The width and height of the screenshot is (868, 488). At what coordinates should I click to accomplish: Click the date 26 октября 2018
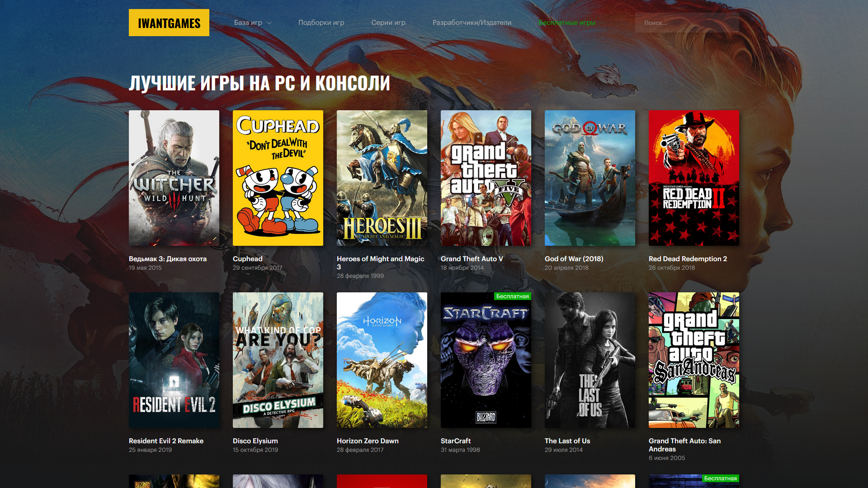pos(672,268)
